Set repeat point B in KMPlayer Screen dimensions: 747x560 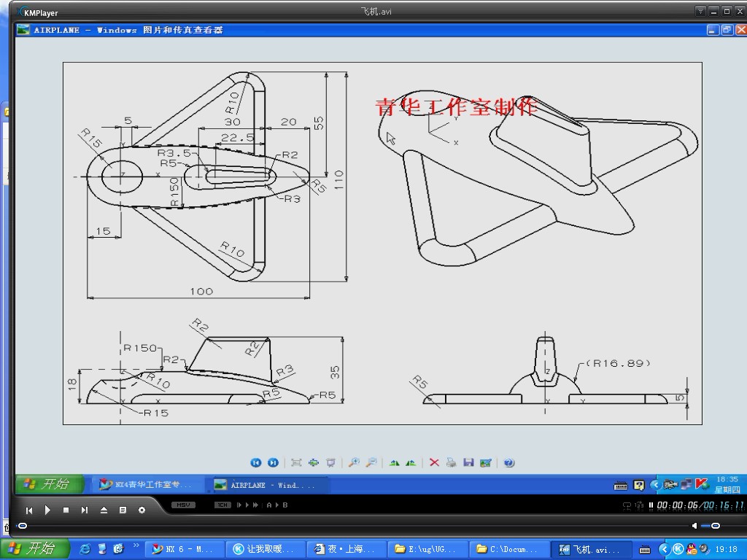click(x=285, y=505)
